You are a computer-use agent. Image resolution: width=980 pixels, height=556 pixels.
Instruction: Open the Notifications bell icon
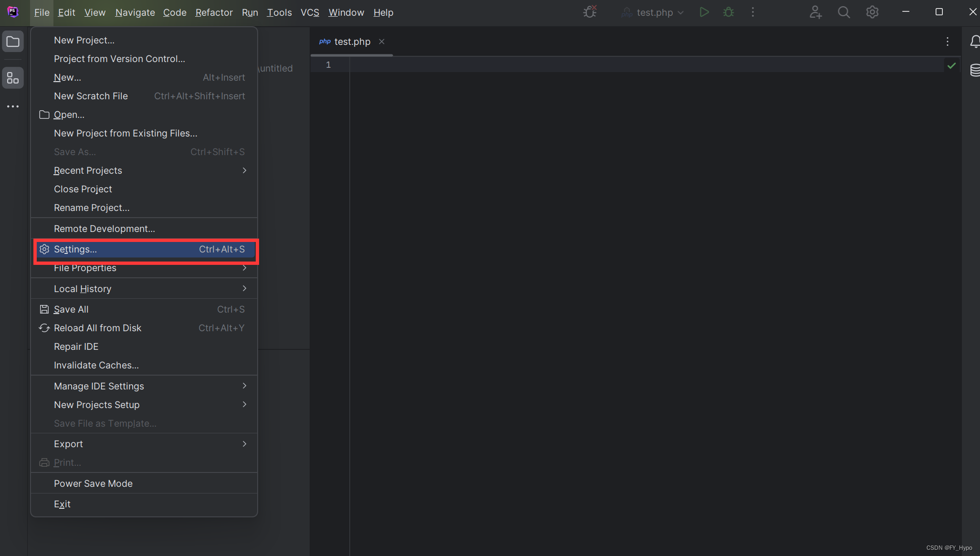coord(975,42)
